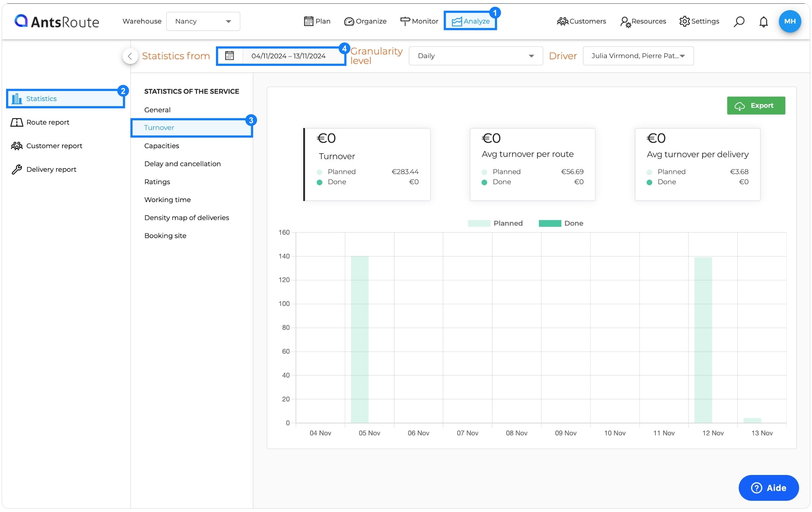Image resolution: width=812 pixels, height=512 pixels.
Task: Open Booking site statistics
Action: pyautogui.click(x=165, y=235)
